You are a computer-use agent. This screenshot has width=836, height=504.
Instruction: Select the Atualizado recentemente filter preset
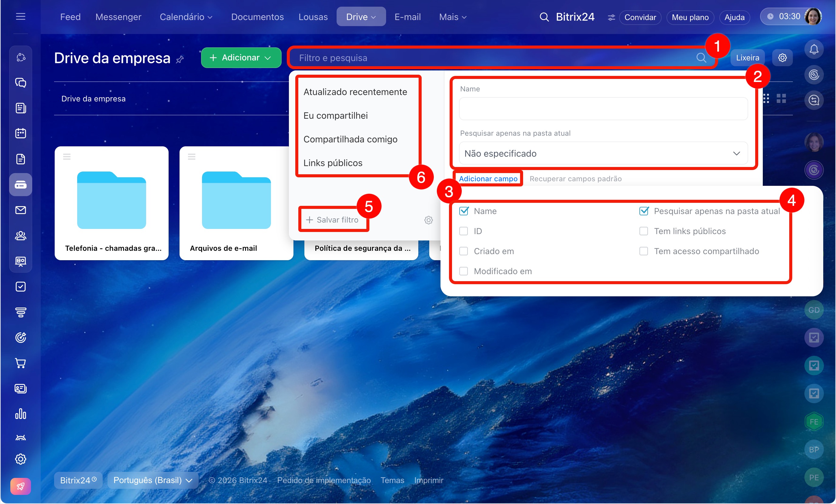[355, 92]
